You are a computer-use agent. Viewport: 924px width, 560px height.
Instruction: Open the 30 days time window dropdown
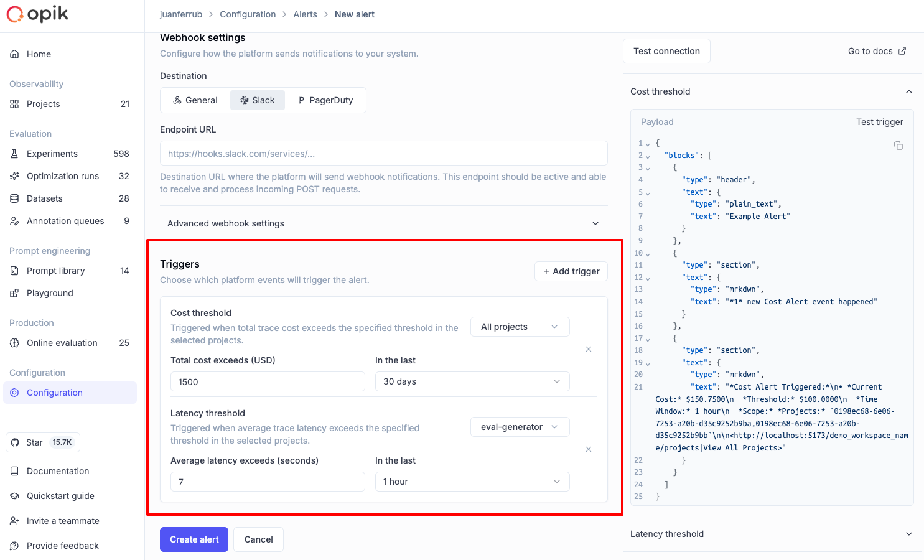point(472,381)
